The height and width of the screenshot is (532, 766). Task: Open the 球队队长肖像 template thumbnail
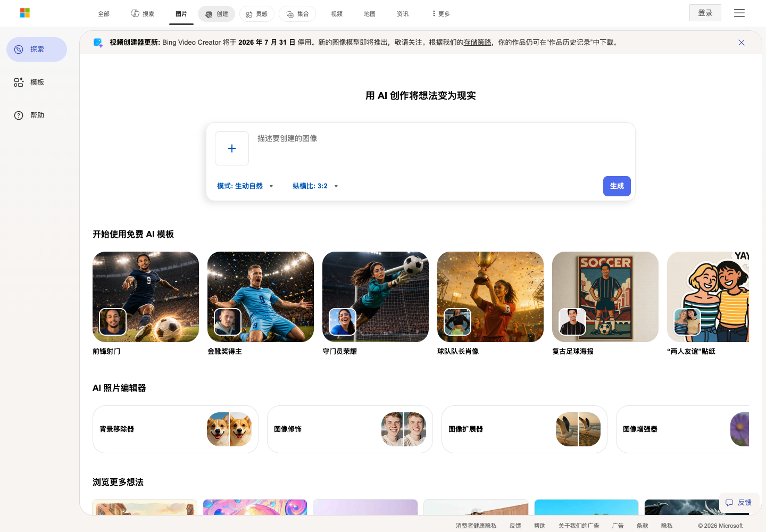pos(490,297)
